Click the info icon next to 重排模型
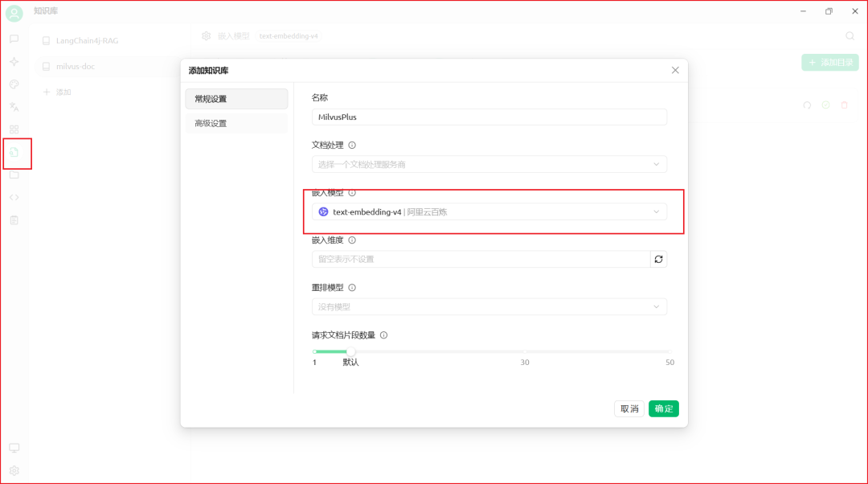868x484 pixels. point(352,288)
